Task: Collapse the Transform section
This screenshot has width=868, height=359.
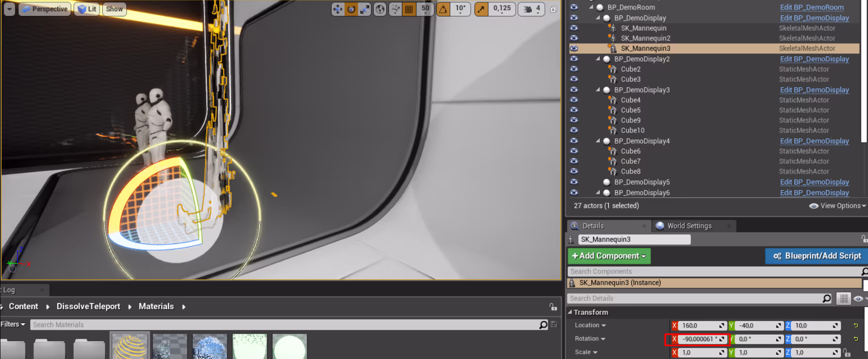Action: [570, 312]
